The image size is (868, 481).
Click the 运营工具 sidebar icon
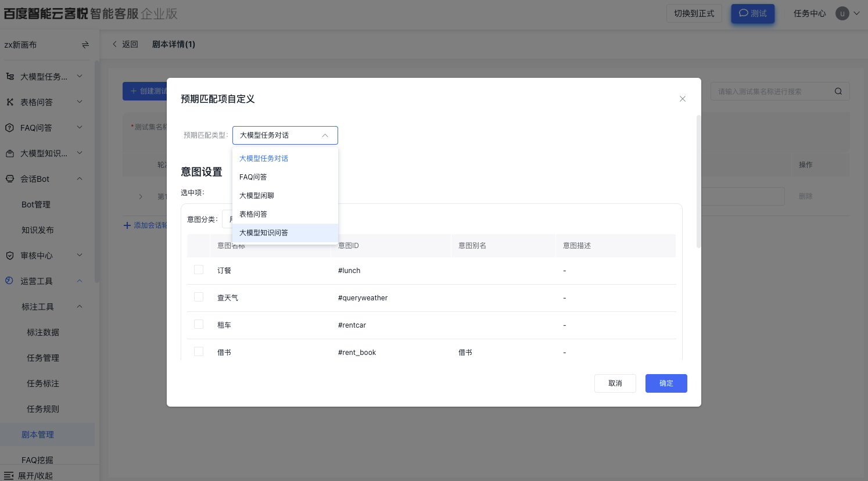[9, 281]
